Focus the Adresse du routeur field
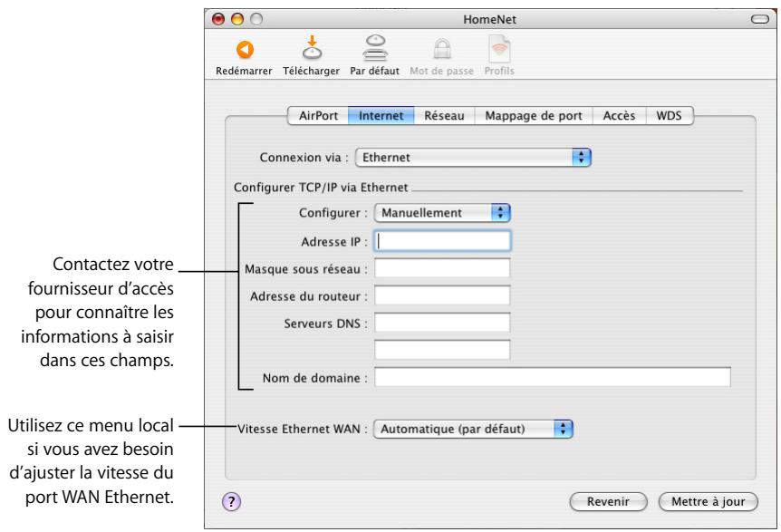 point(442,295)
